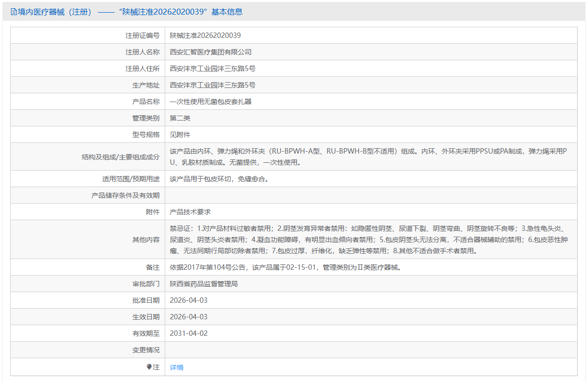Image resolution: width=588 pixels, height=382 pixels.
Task: Click 产品技术要求 in the 附件 row
Action: pyautogui.click(x=190, y=212)
